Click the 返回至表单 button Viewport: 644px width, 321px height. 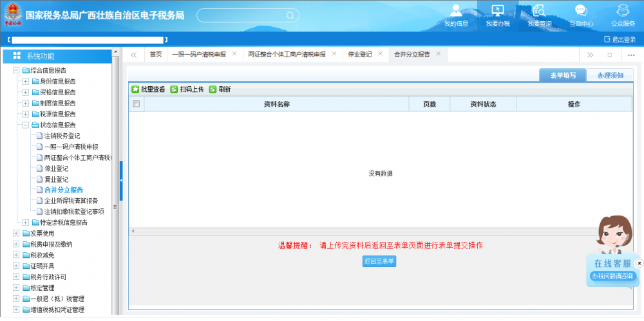coord(379,261)
